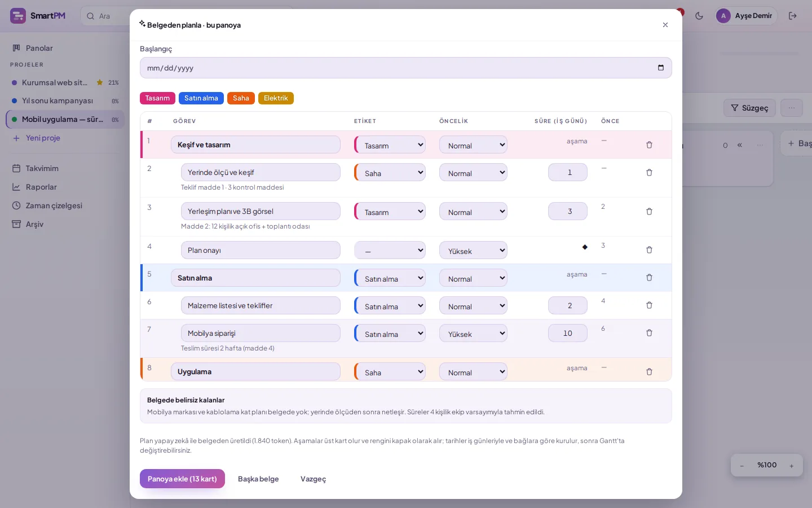Screen dimensions: 812x508
Task: Open the more options button beside Süzgeç
Action: (x=792, y=108)
